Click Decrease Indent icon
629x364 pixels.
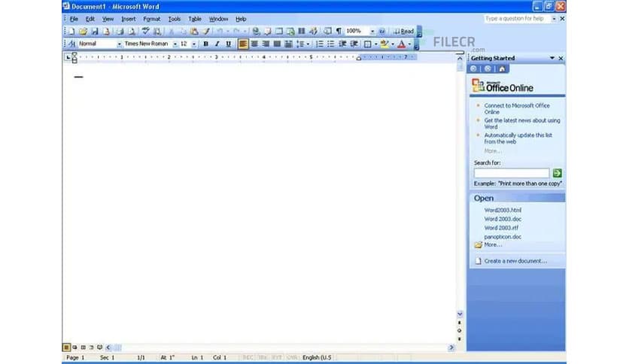tap(342, 44)
